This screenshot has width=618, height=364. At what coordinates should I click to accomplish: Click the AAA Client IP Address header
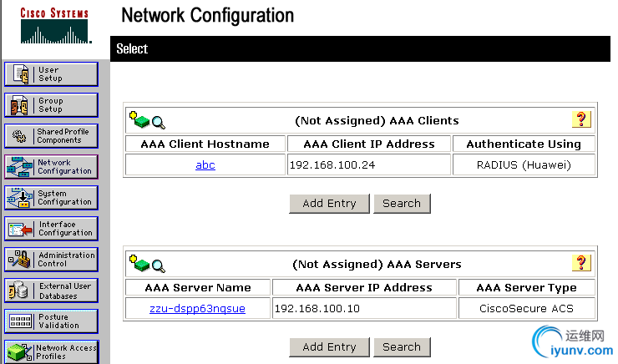coord(369,144)
